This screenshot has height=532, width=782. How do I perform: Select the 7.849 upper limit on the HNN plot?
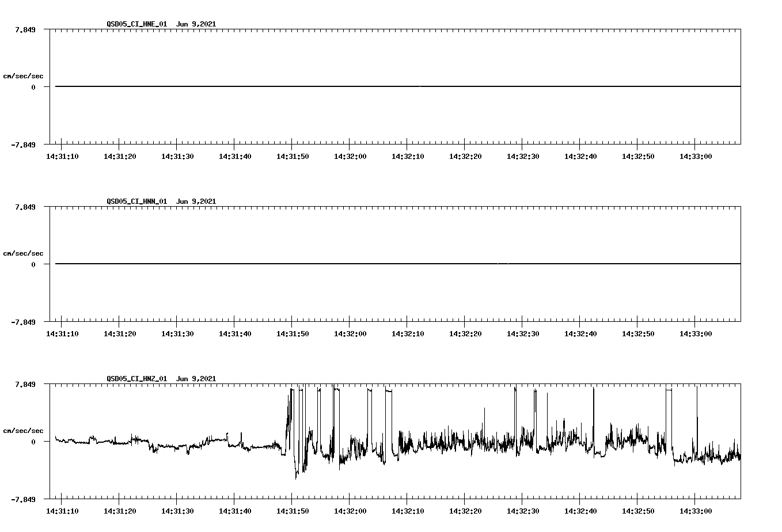pyautogui.click(x=25, y=207)
